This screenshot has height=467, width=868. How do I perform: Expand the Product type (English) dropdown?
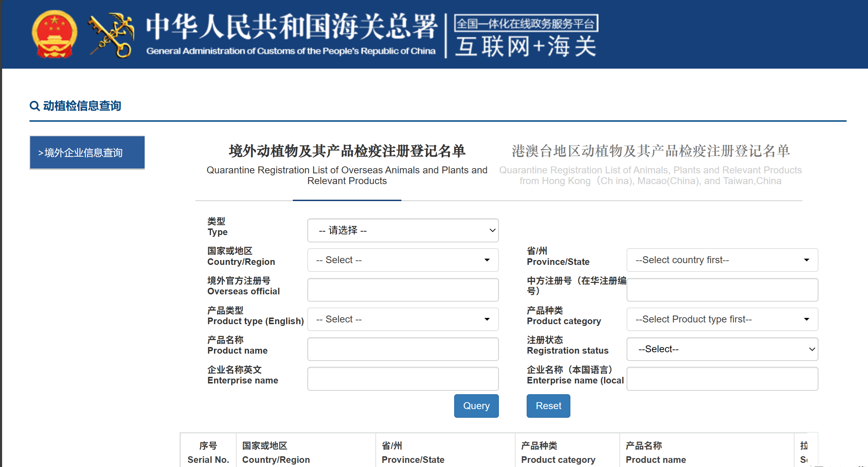(x=403, y=319)
